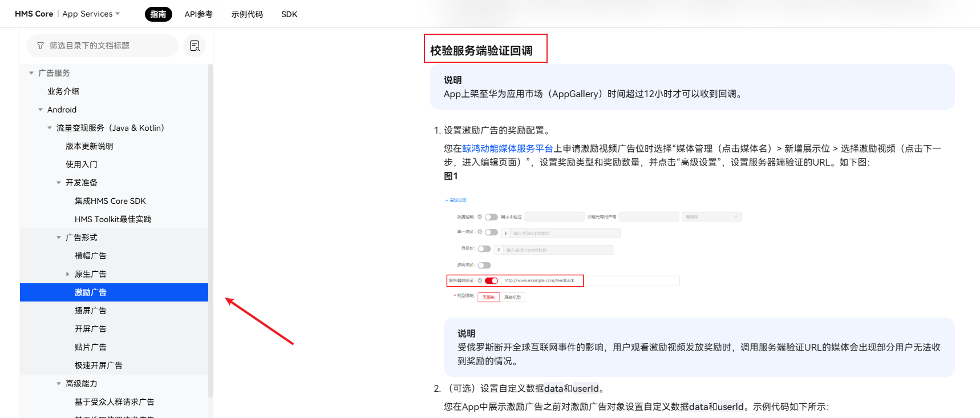The height and width of the screenshot is (418, 980).
Task: Collapse the 高级能力 section
Action: [x=59, y=384]
